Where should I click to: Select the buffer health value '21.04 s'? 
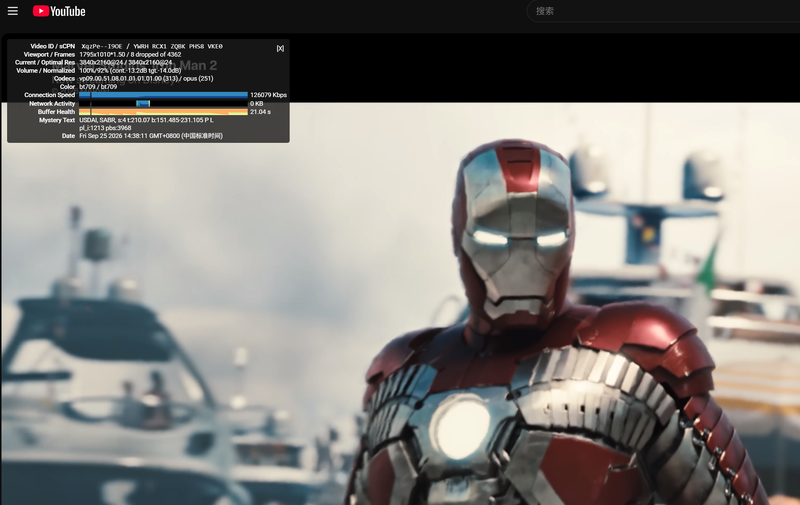click(x=260, y=112)
